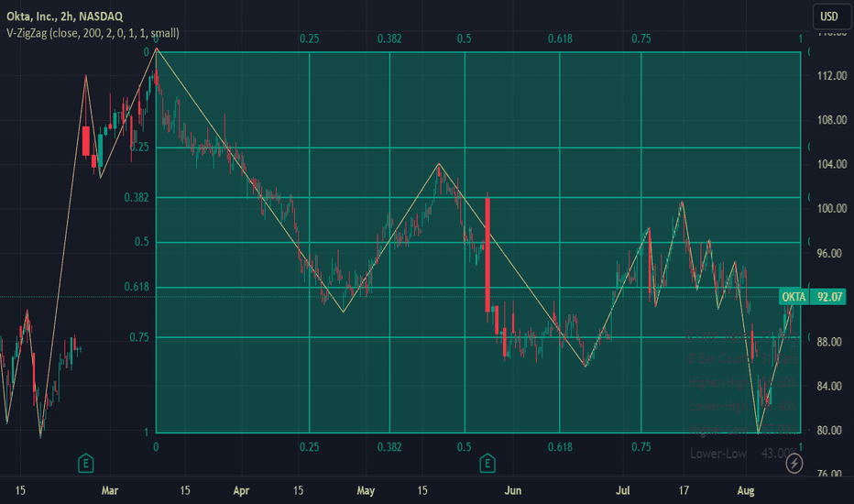Click the earnings E marker near Jun
854x504 pixels.
487,464
